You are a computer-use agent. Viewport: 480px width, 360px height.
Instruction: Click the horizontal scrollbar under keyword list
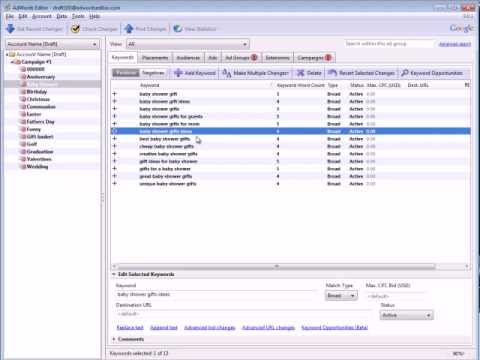point(277,266)
